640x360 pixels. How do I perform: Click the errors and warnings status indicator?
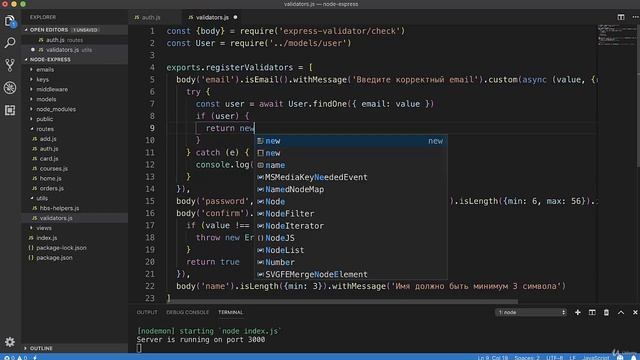pos(15,358)
